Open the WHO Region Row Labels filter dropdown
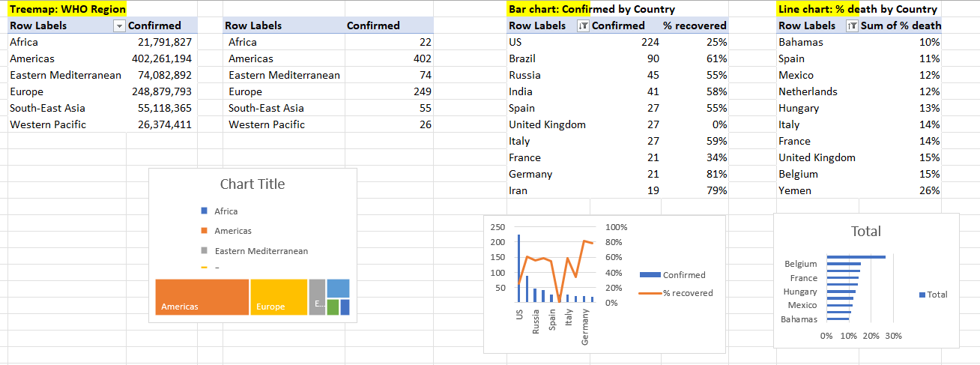The height and width of the screenshot is (365, 980). (118, 26)
